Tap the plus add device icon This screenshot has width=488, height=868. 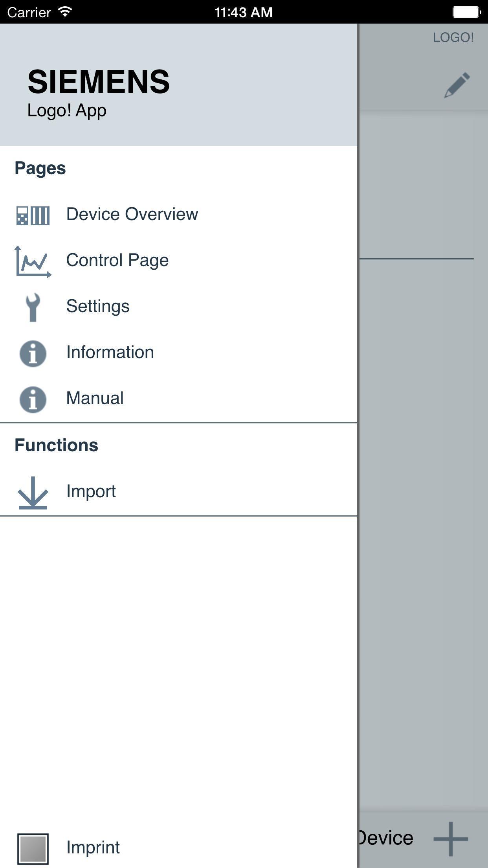pos(451,839)
